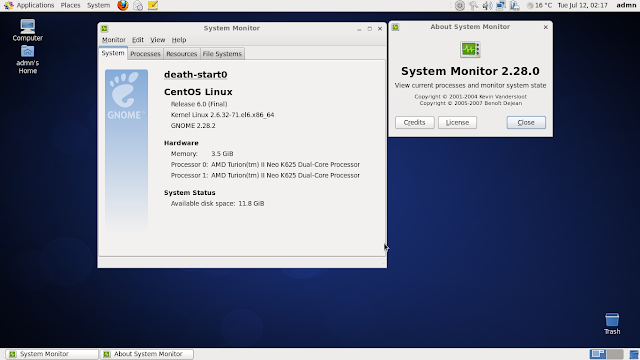The width and height of the screenshot is (640, 360).
Task: Close the System Monitor window
Action: coord(380,29)
